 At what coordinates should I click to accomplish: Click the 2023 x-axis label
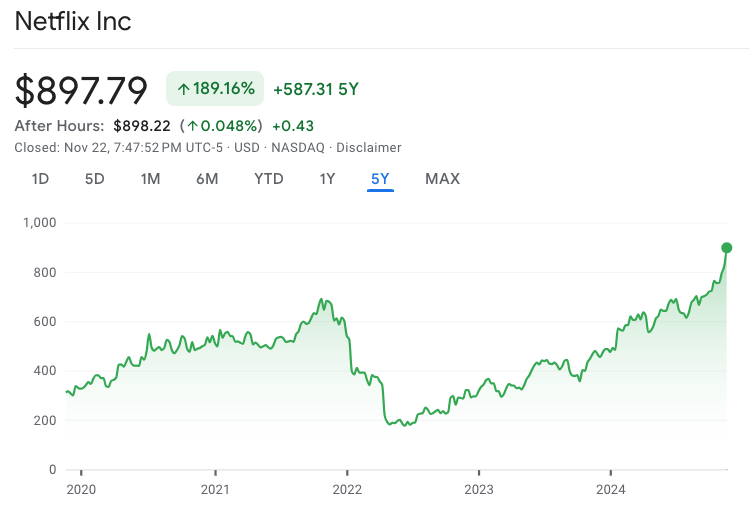point(479,490)
